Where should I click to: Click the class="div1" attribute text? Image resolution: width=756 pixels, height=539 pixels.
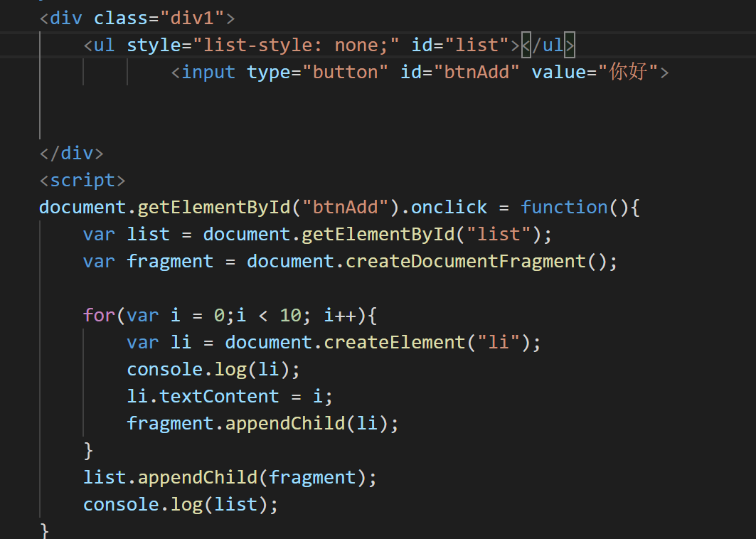click(x=159, y=18)
